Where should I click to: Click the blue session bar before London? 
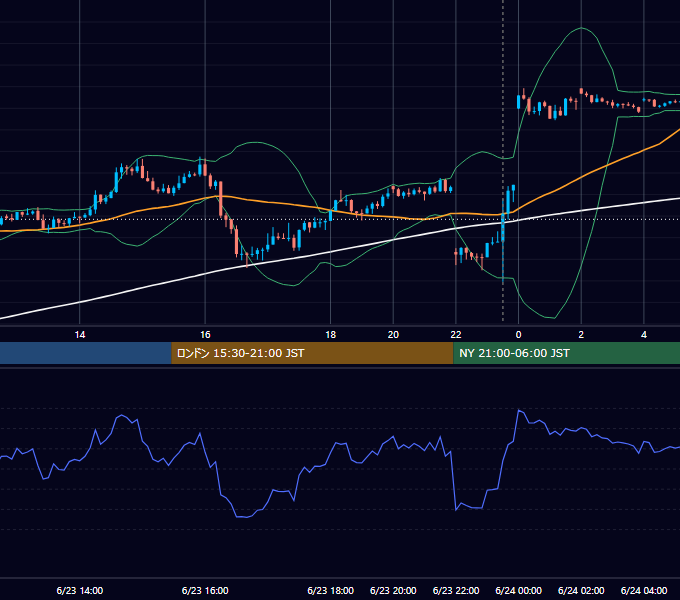click(x=86, y=353)
